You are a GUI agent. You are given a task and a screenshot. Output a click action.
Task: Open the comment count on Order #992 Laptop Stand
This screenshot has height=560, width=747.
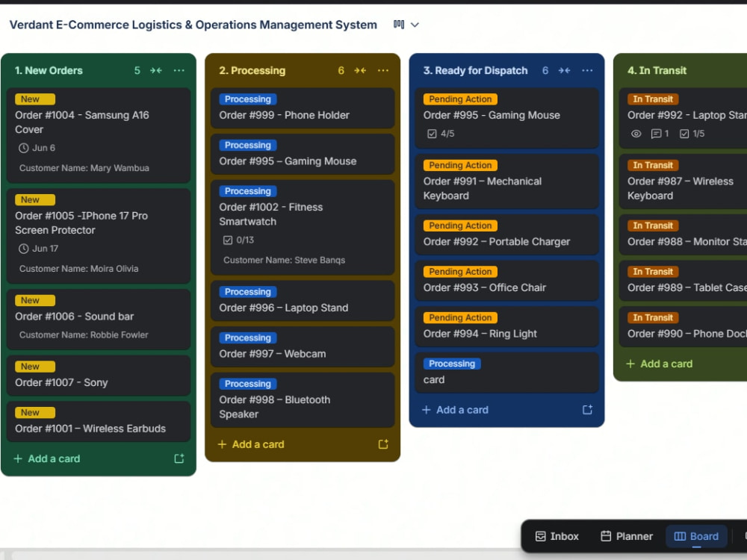pyautogui.click(x=660, y=134)
